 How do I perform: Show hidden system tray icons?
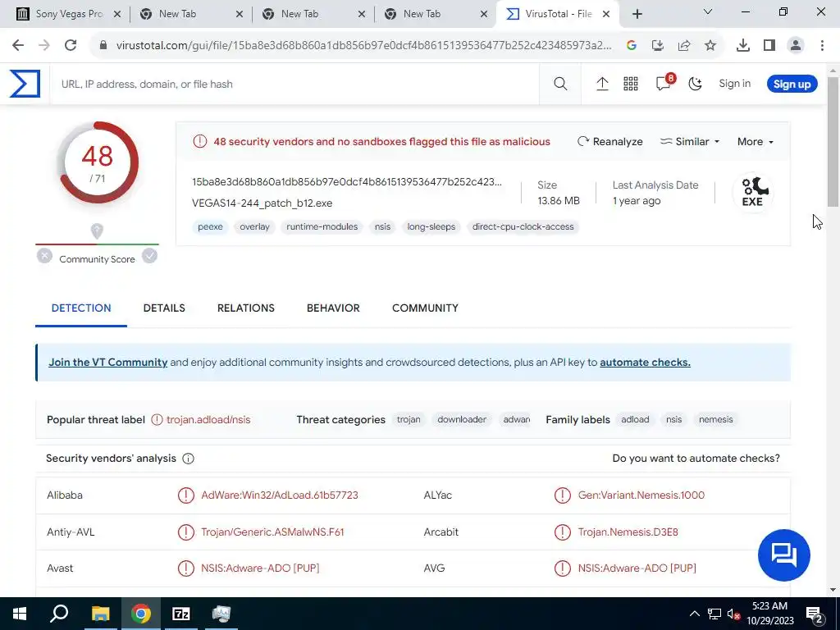pyautogui.click(x=694, y=614)
